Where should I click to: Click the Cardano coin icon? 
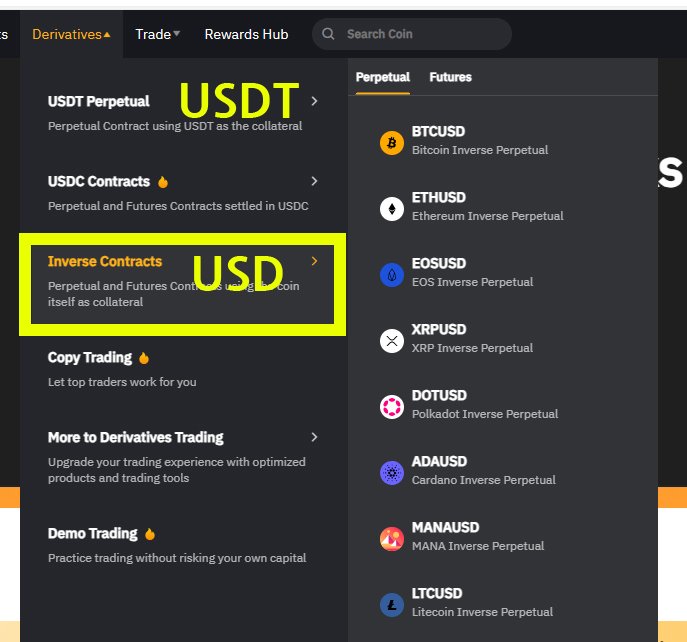pos(392,473)
